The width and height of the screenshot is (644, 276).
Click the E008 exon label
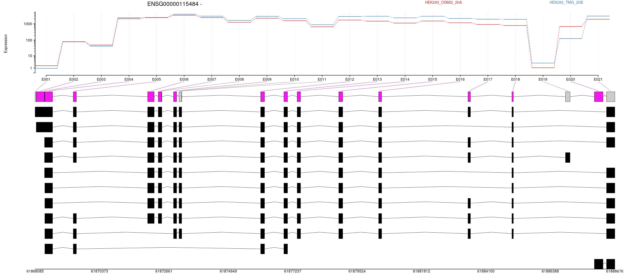pyautogui.click(x=239, y=79)
